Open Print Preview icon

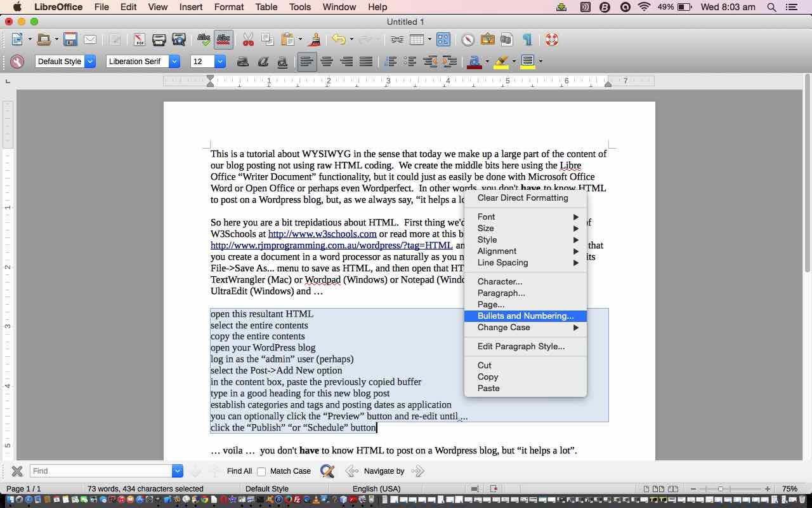pyautogui.click(x=179, y=40)
